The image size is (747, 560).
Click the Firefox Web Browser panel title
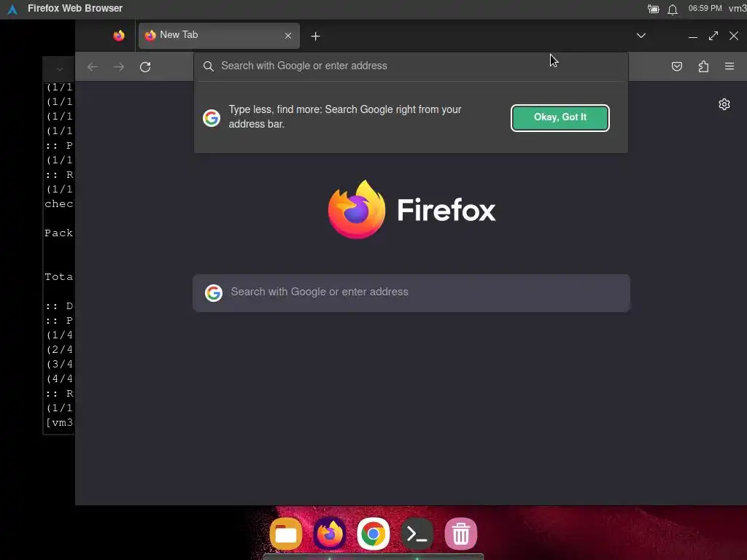point(75,9)
